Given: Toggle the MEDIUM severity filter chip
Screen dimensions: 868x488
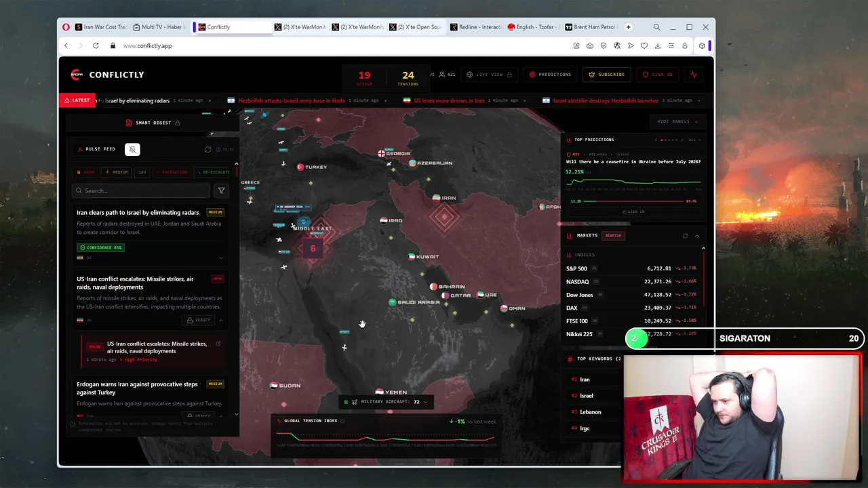Looking at the screenshot, I should pos(117,172).
